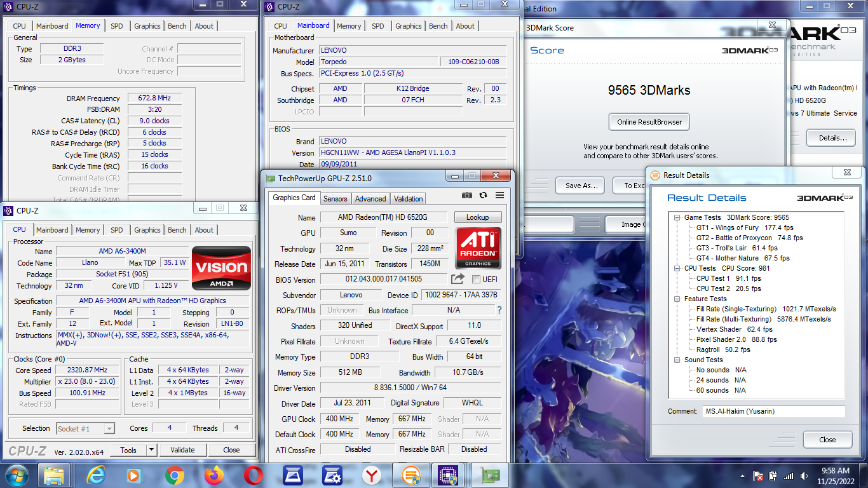Launch Opera from the taskbar

254,475
